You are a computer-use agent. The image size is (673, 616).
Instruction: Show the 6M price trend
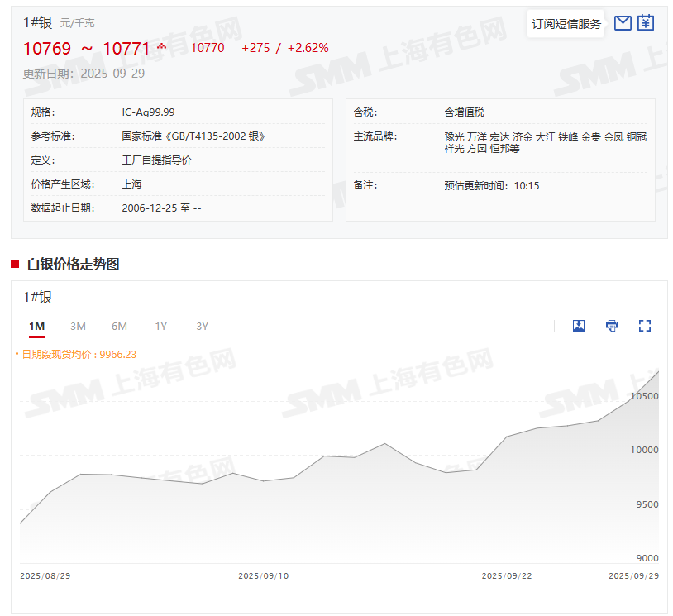(x=119, y=327)
